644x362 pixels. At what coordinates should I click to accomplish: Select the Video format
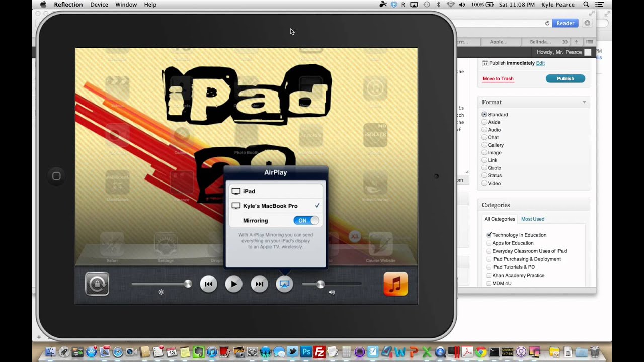coord(484,183)
